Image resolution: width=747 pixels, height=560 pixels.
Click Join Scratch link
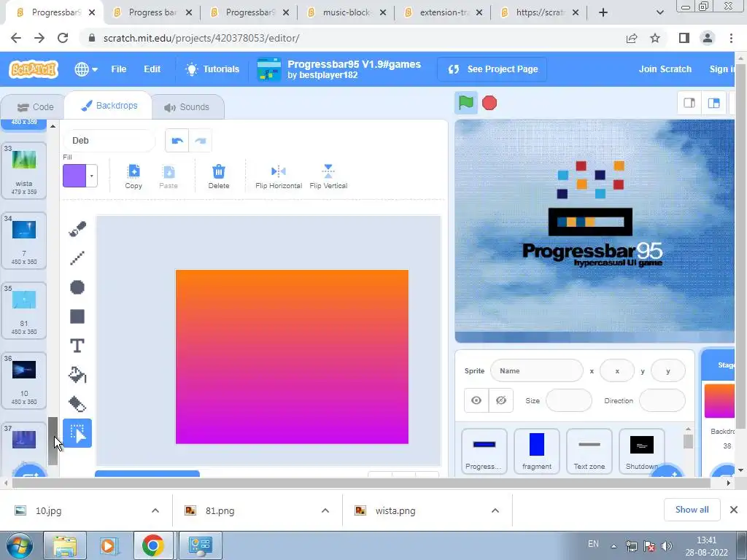[x=665, y=69]
